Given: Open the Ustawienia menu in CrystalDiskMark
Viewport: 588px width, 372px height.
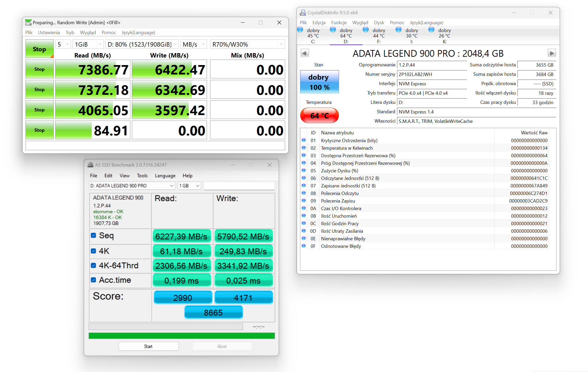Looking at the screenshot, I should [49, 33].
